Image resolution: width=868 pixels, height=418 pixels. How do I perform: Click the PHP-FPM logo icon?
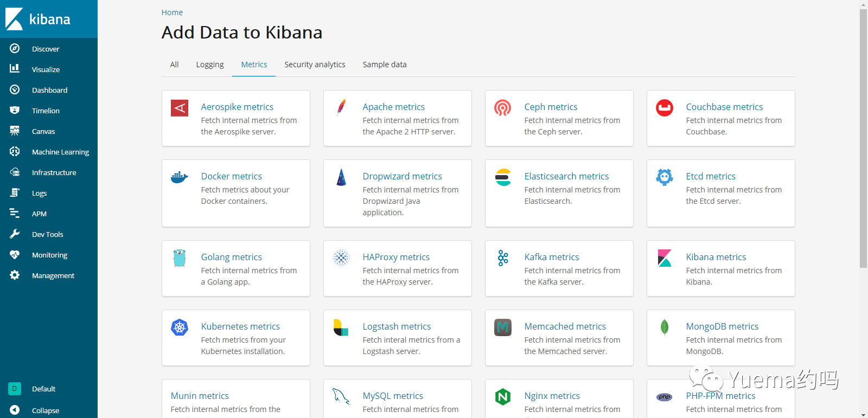665,397
